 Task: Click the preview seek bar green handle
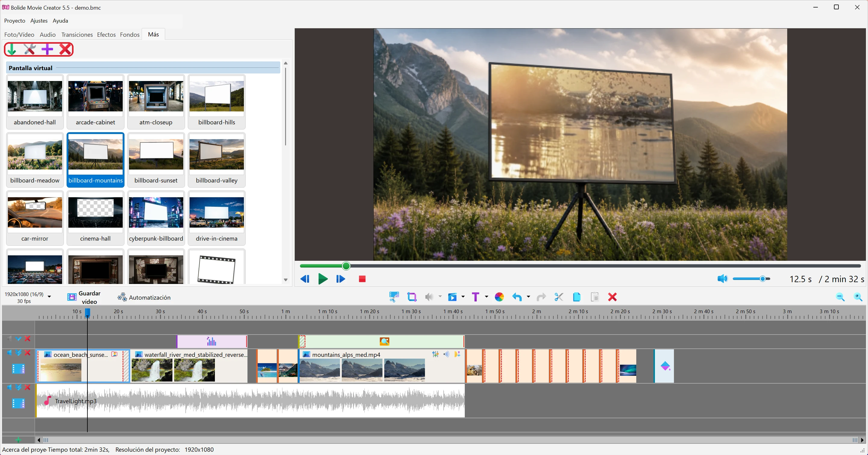point(346,266)
